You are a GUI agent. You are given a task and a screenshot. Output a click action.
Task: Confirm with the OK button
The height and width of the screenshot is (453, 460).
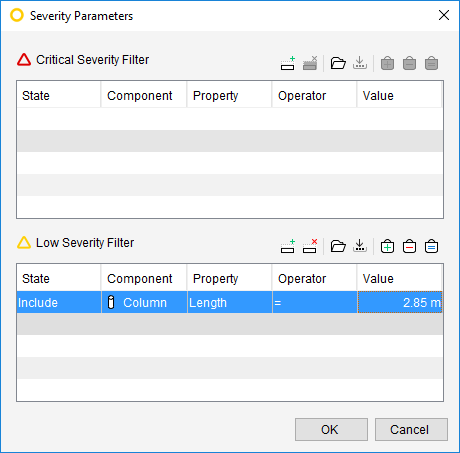[x=331, y=430]
